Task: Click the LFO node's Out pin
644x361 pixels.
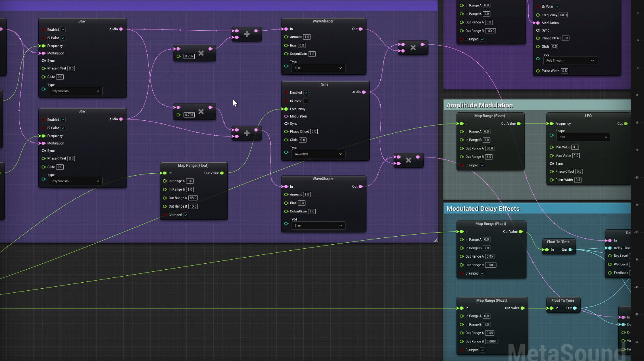Action: 625,124
